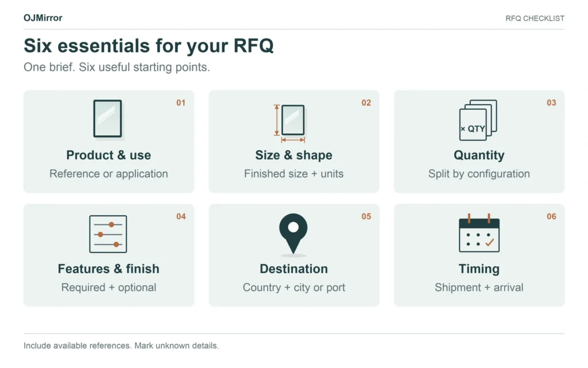Select the Product & use heading

109,155
